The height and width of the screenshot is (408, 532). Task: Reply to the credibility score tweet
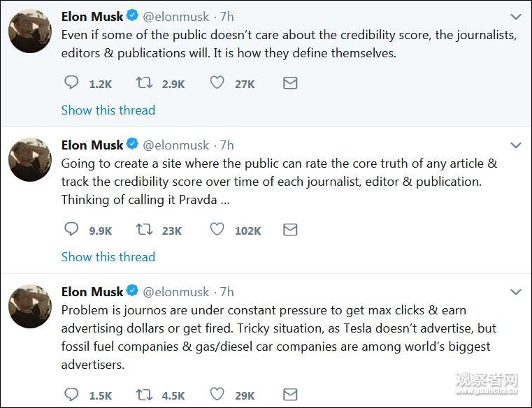[x=71, y=83]
